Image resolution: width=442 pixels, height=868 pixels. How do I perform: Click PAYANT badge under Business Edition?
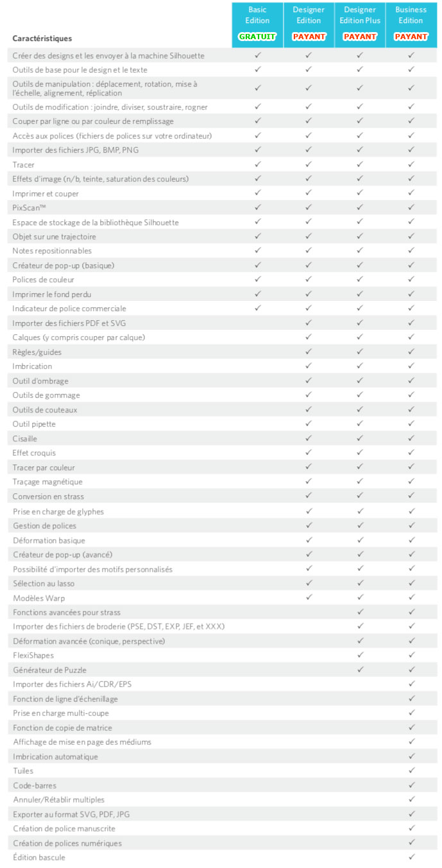pos(411,37)
